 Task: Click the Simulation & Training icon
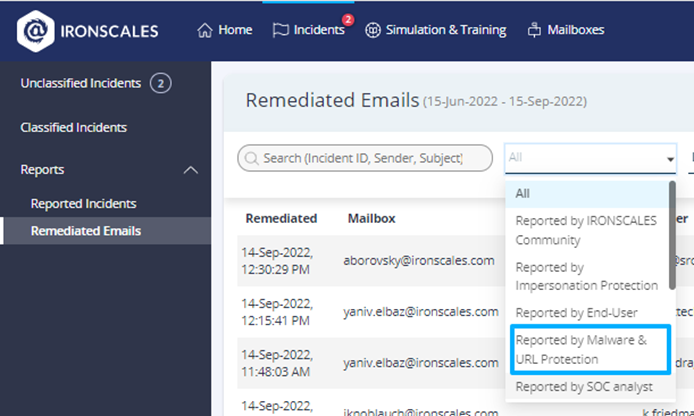pos(373,30)
